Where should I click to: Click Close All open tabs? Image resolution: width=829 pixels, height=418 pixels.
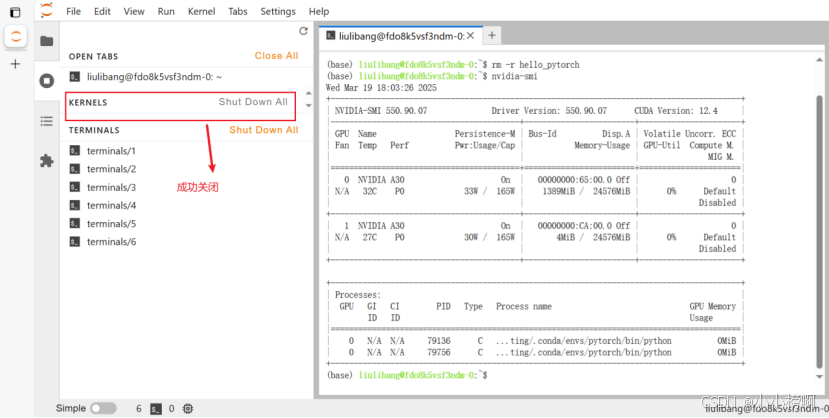point(277,55)
